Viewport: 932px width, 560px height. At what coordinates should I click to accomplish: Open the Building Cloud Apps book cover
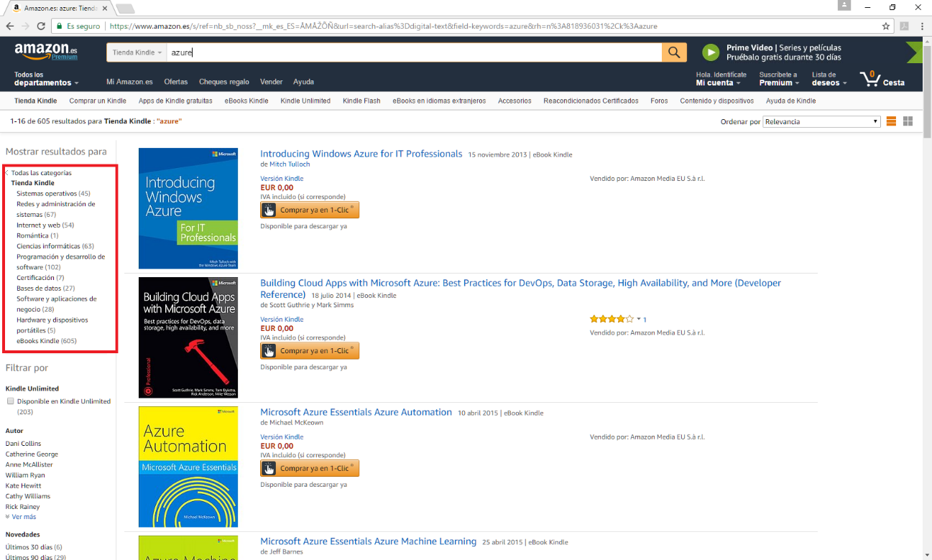(x=188, y=337)
